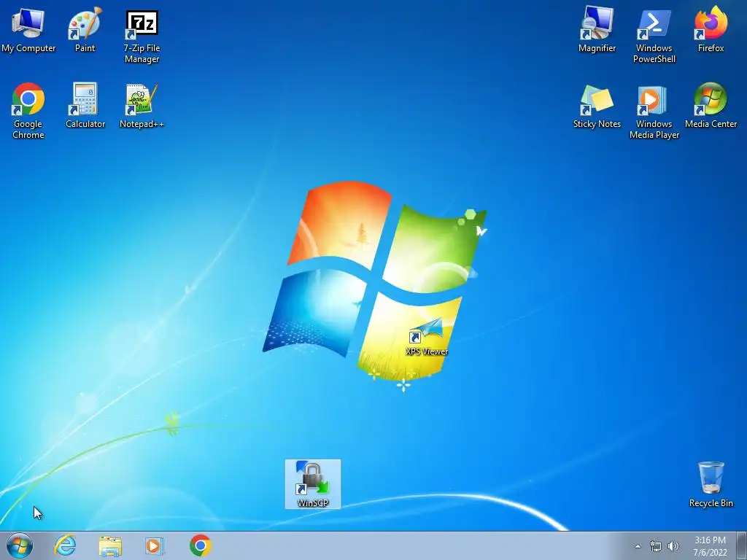
Task: Select the Google Chrome desktop shortcut
Action: click(28, 111)
